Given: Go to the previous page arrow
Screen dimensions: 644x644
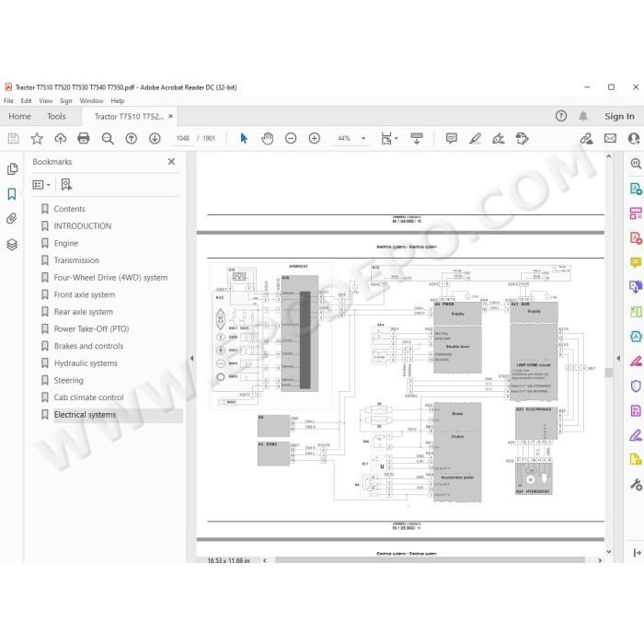Looking at the screenshot, I should click(x=131, y=138).
